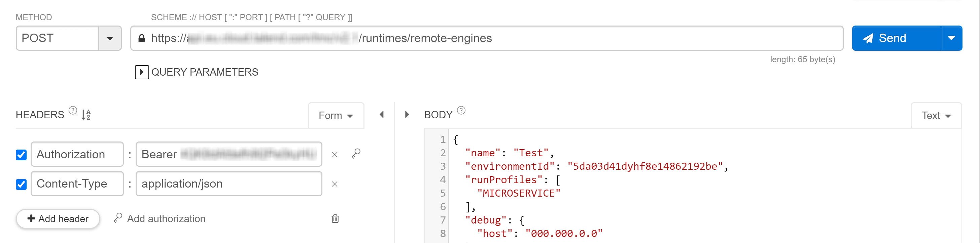
Task: Uncheck the Content-Type header checkbox
Action: 21,184
